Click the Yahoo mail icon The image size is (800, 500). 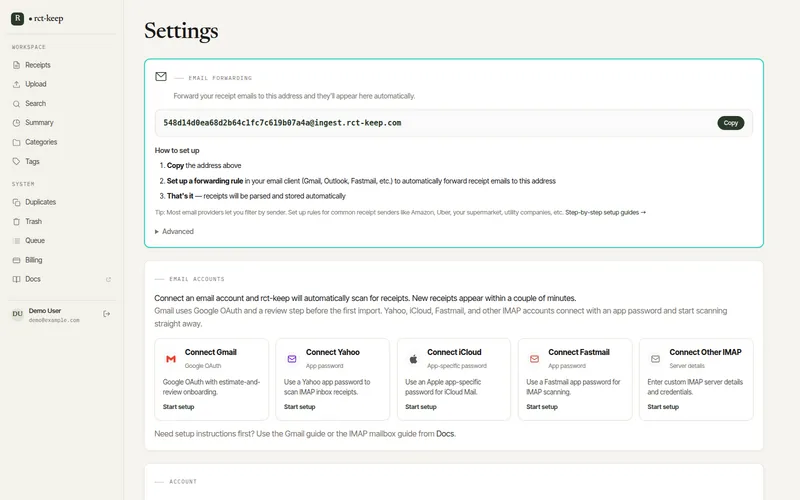292,359
